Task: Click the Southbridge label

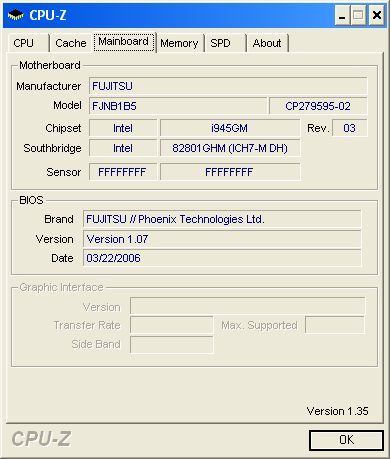Action: tap(52, 148)
